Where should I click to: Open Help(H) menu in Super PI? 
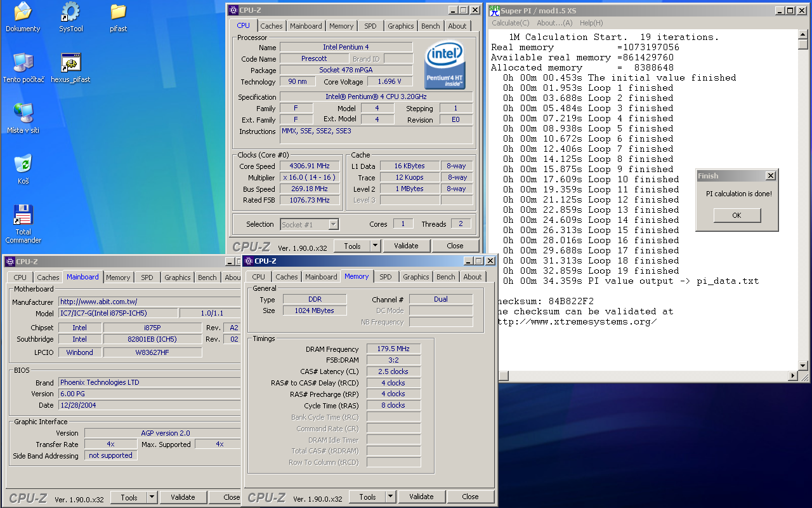click(591, 23)
